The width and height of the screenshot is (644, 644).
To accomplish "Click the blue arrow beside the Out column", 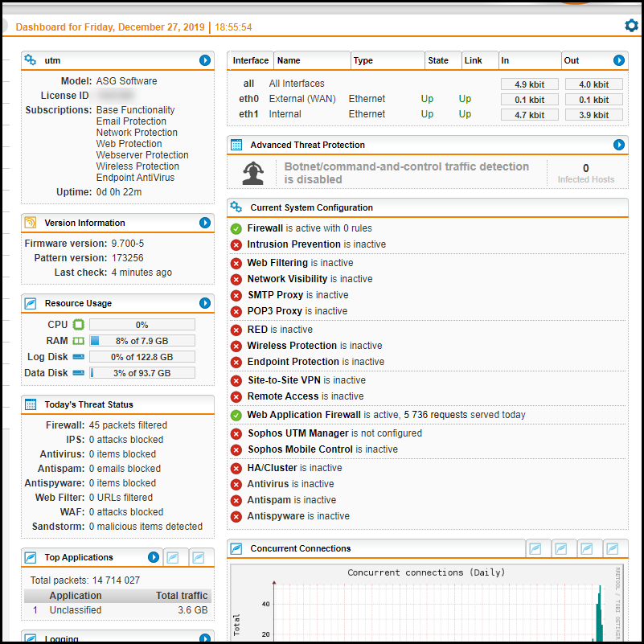I will tap(619, 60).
